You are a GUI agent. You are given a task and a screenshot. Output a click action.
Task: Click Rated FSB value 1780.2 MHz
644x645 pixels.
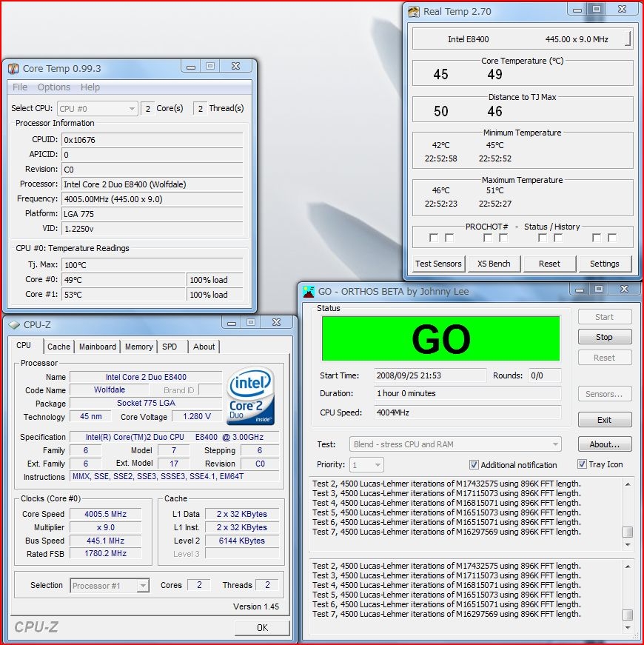point(105,554)
